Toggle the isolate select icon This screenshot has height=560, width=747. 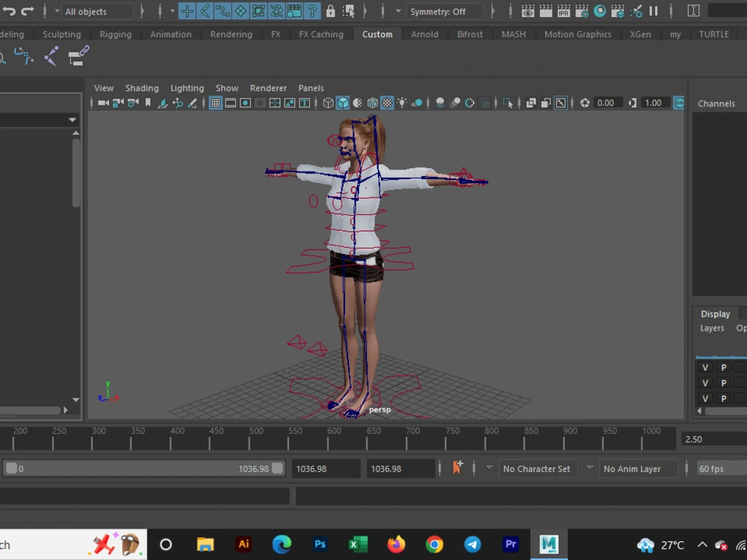point(508,103)
